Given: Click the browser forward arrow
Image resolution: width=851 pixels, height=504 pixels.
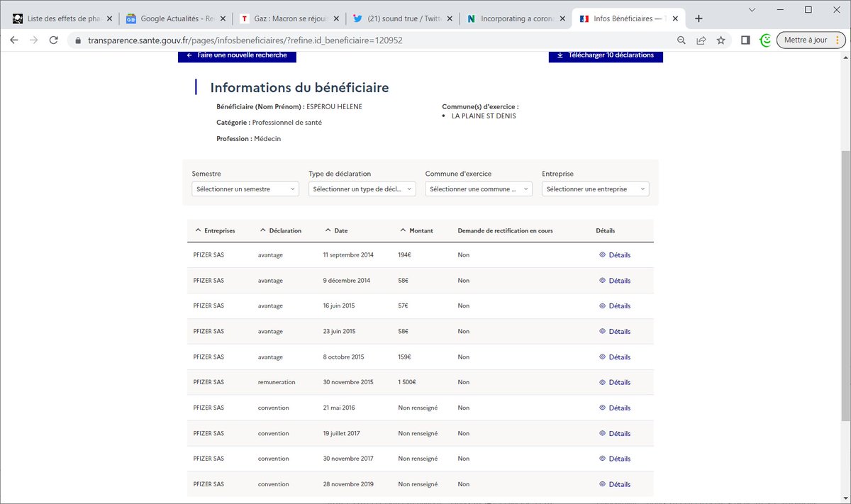Looking at the screenshot, I should pyautogui.click(x=33, y=40).
